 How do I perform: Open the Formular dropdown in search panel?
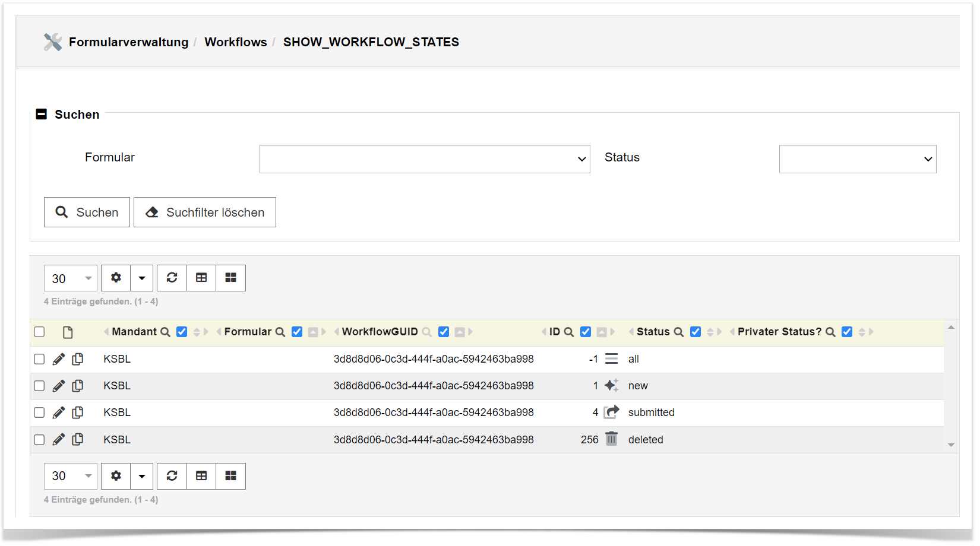pyautogui.click(x=425, y=159)
